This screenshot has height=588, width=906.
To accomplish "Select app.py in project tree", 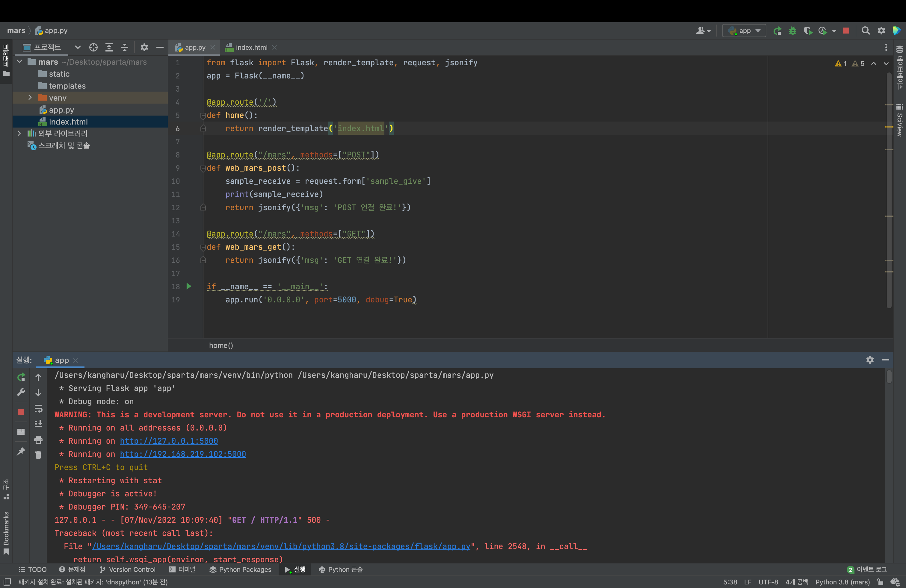I will tap(61, 110).
